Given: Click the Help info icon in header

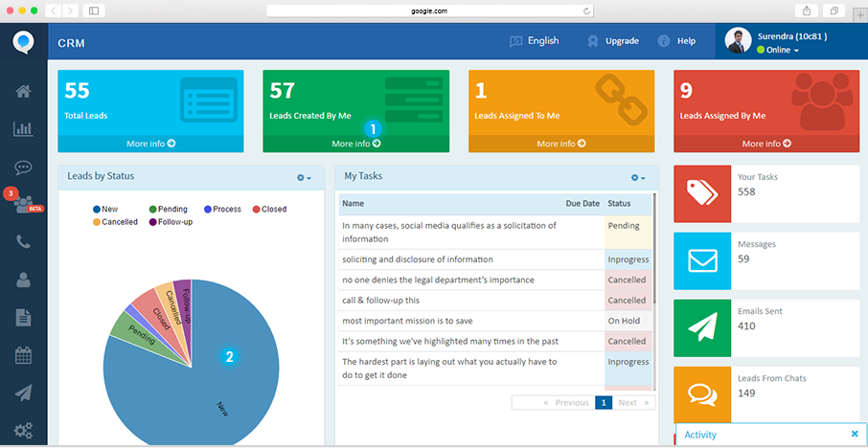Looking at the screenshot, I should 664,41.
